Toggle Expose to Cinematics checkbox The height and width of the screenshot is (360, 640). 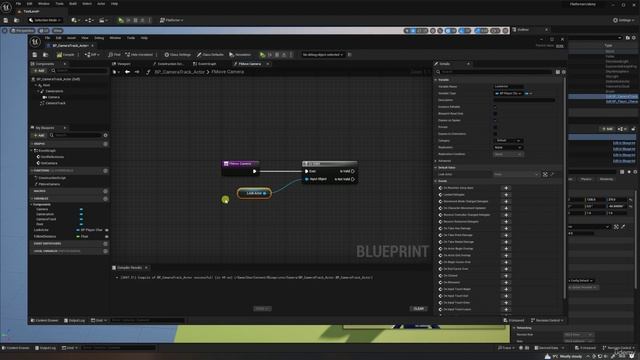click(495, 134)
